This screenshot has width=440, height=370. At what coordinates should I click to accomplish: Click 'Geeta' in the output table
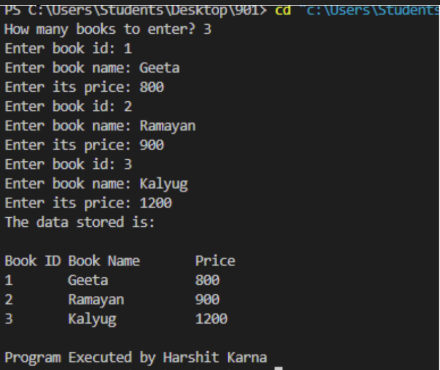point(88,280)
